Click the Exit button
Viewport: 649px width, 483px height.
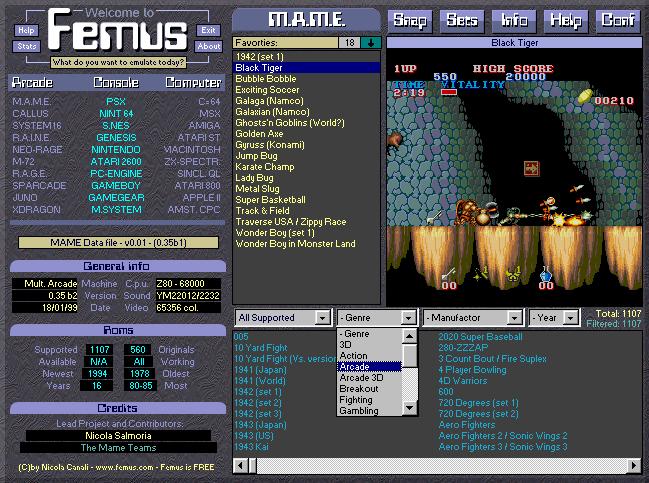(208, 30)
